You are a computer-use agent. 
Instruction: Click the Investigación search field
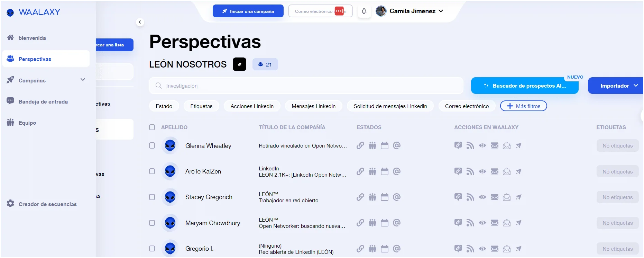coord(306,86)
